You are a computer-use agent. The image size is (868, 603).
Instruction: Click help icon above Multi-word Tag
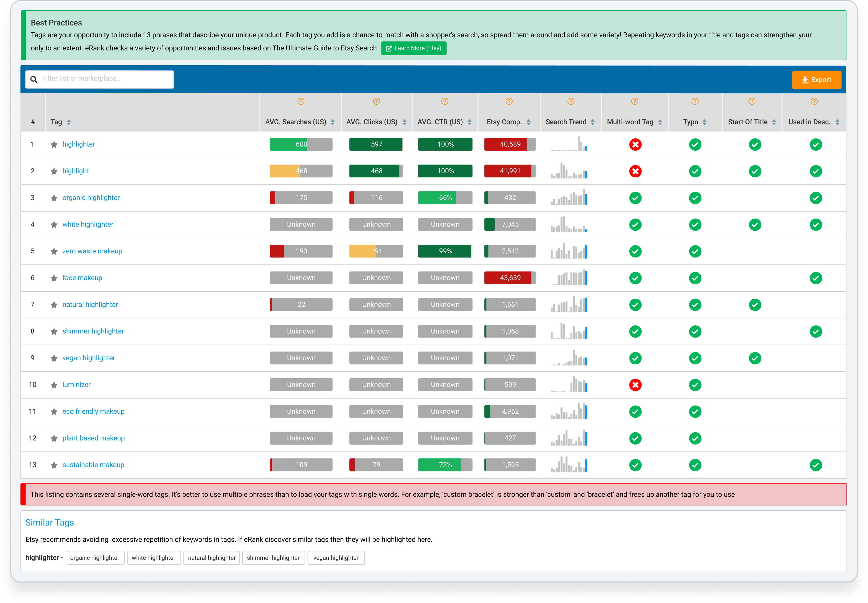pos(635,101)
